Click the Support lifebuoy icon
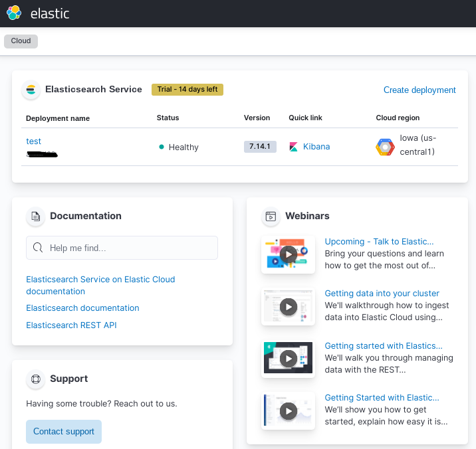The image size is (476, 449). pos(36,379)
